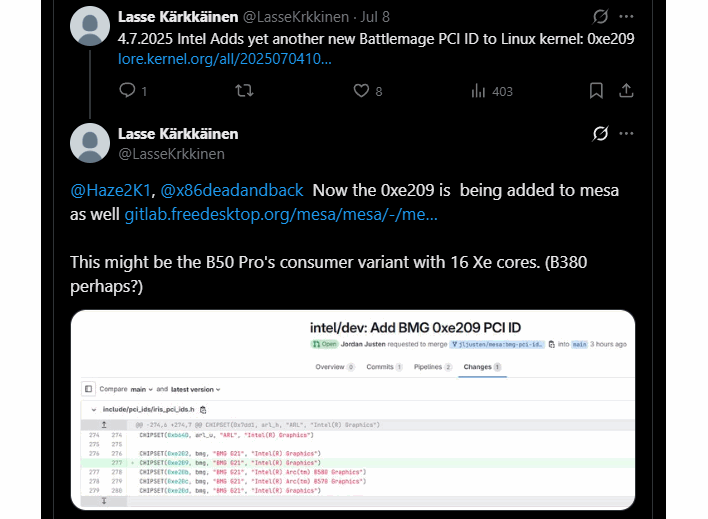Open the second tweet's more options menu
Image resolution: width=708 pixels, height=519 pixels.
[626, 134]
